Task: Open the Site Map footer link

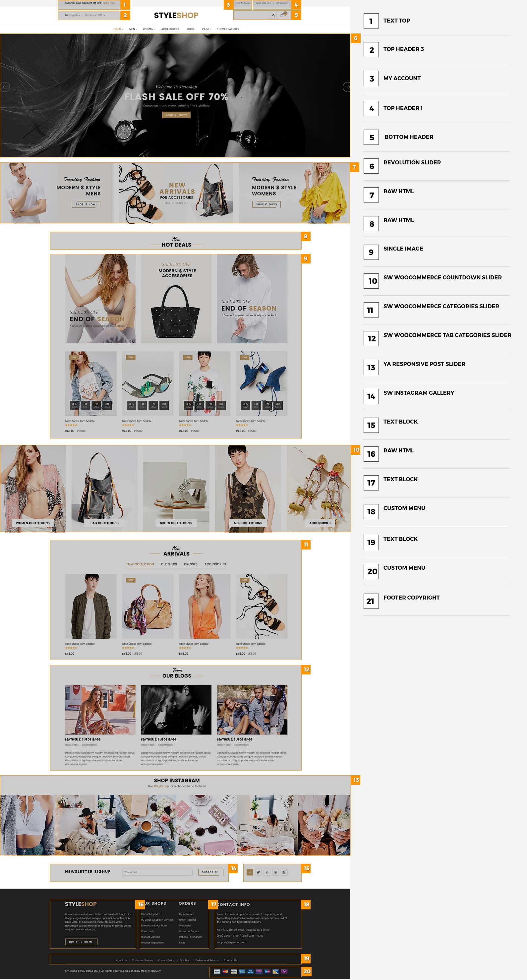Action: click(185, 960)
